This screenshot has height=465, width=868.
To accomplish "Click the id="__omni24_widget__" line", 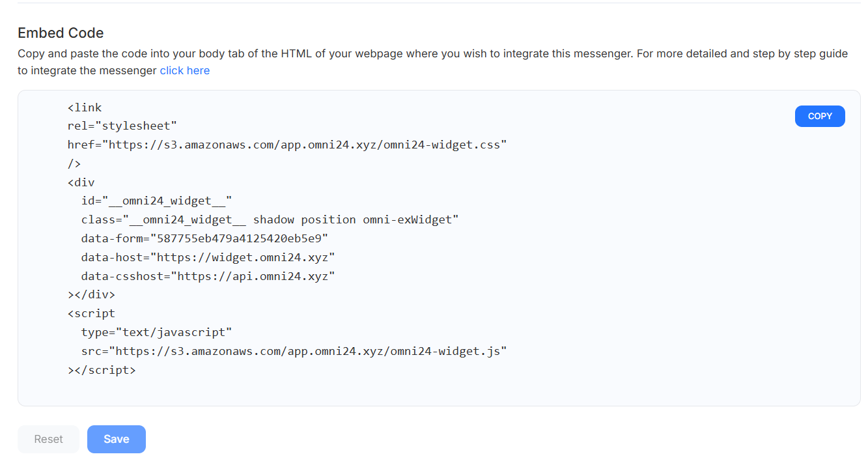I will 157,201.
